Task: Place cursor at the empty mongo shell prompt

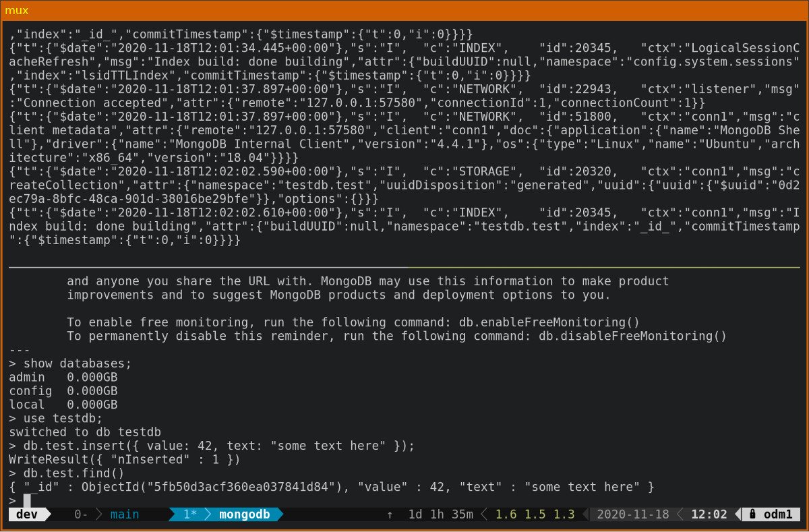Action: (27, 500)
